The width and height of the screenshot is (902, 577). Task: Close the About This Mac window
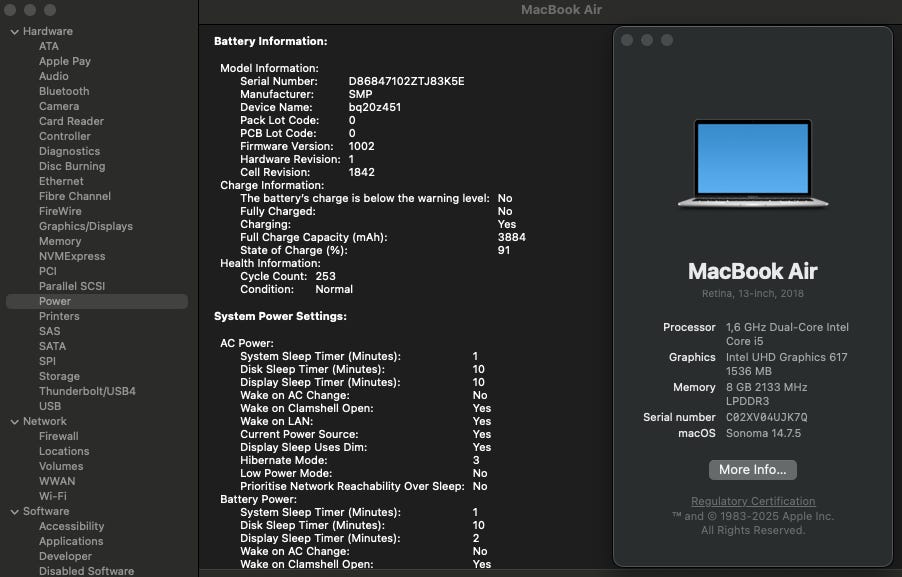628,40
